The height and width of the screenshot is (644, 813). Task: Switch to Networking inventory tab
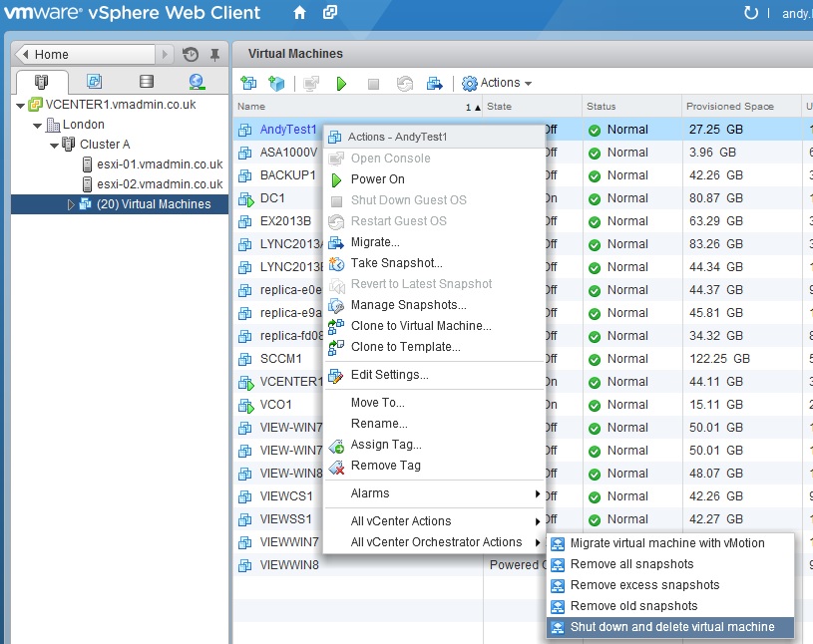[197, 82]
